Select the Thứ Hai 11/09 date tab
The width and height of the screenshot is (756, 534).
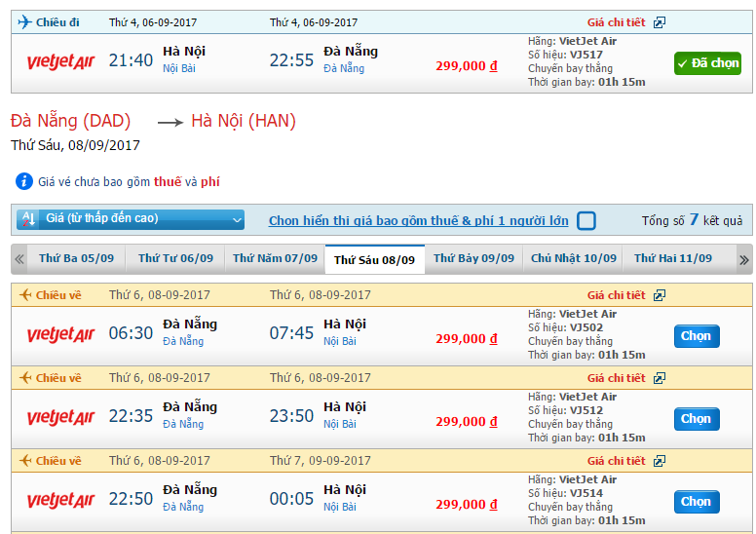pyautogui.click(x=673, y=259)
